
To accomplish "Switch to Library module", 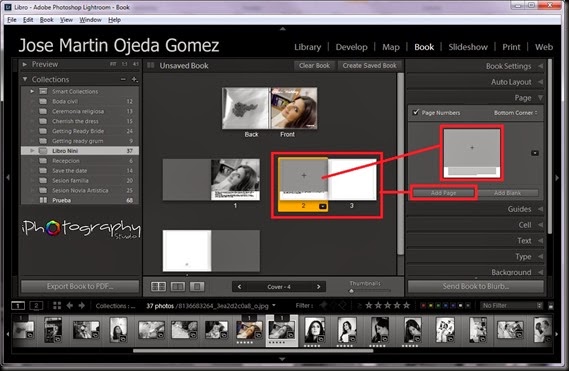I will pyautogui.click(x=307, y=47).
